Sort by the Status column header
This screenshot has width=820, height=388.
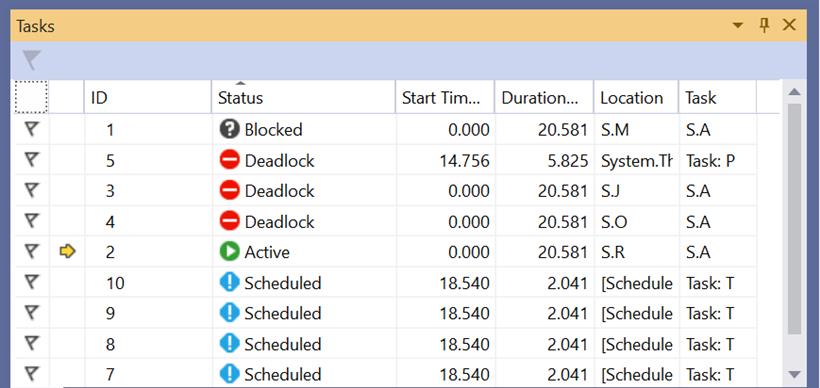point(303,97)
